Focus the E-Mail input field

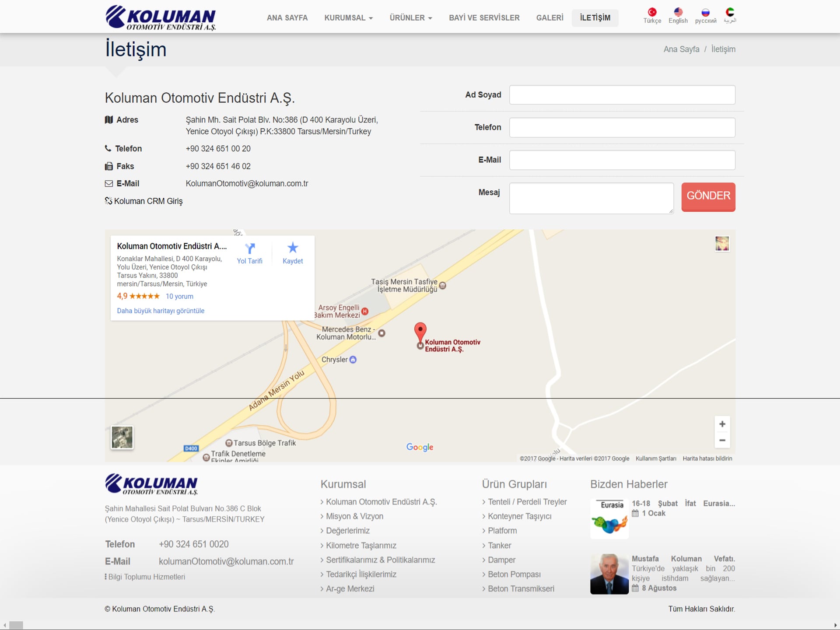622,160
